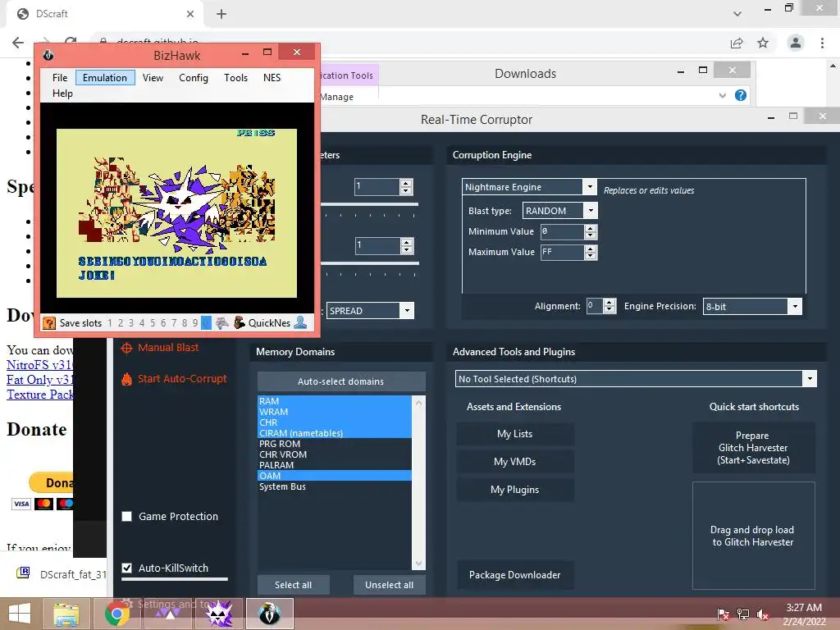Enable the Game Protection checkbox

[127, 517]
